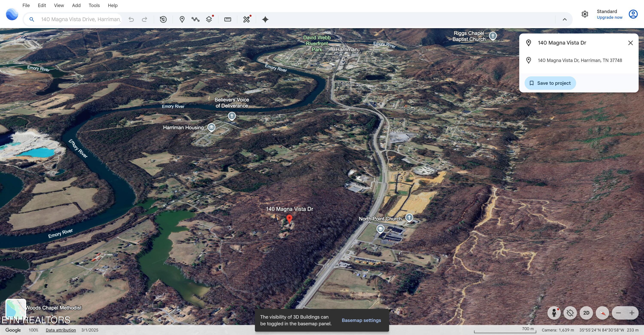Click the 100% loading status
The image size is (644, 335).
33,330
